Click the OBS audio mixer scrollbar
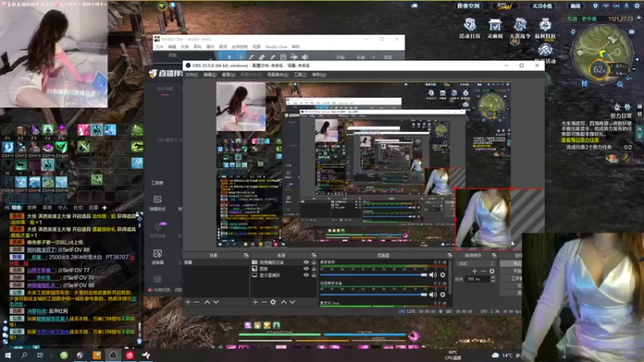This screenshot has height=362, width=644. pyautogui.click(x=451, y=277)
